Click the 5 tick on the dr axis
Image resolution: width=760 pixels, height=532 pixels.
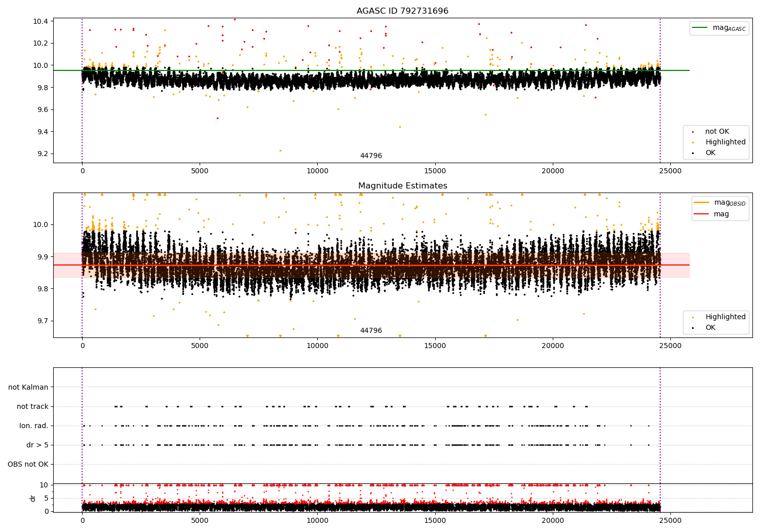point(47,498)
